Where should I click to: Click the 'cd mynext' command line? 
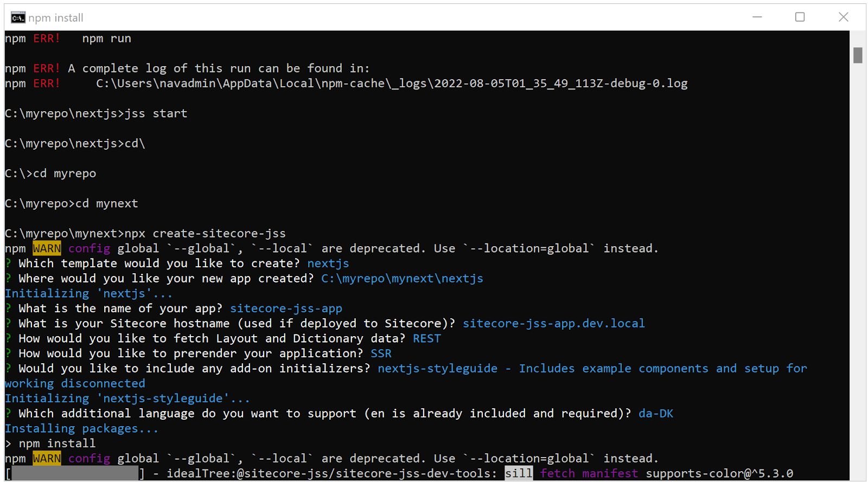point(72,203)
